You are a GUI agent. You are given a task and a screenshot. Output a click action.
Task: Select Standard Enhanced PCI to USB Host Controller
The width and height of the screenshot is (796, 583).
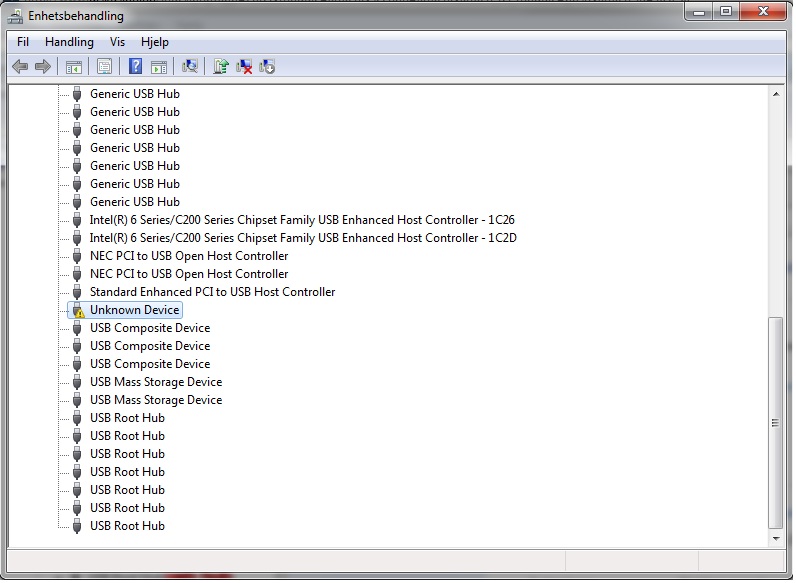point(213,293)
